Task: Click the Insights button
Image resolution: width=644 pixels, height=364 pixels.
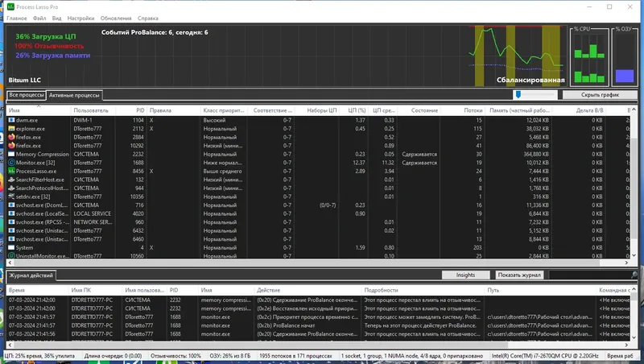Action: [x=465, y=275]
